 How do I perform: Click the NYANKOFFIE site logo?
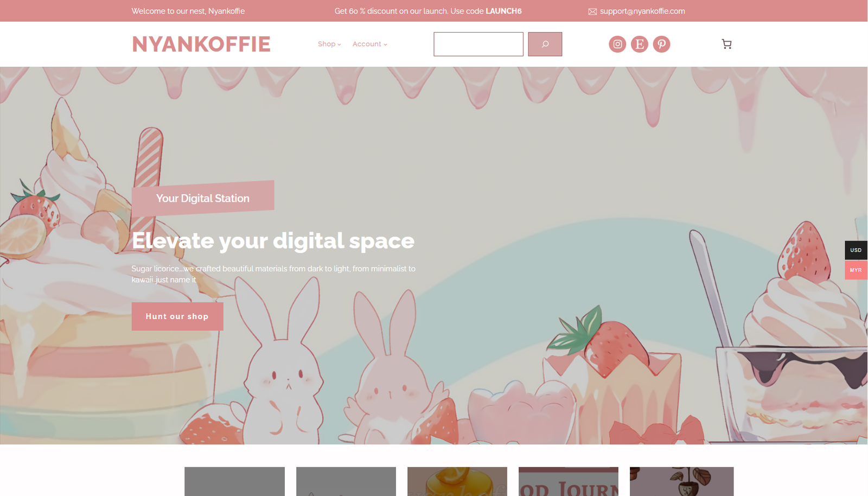pos(201,44)
